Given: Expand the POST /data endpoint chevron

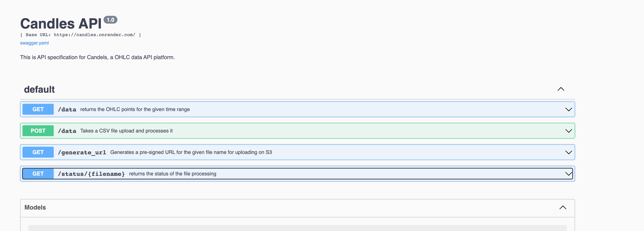Looking at the screenshot, I should point(568,131).
